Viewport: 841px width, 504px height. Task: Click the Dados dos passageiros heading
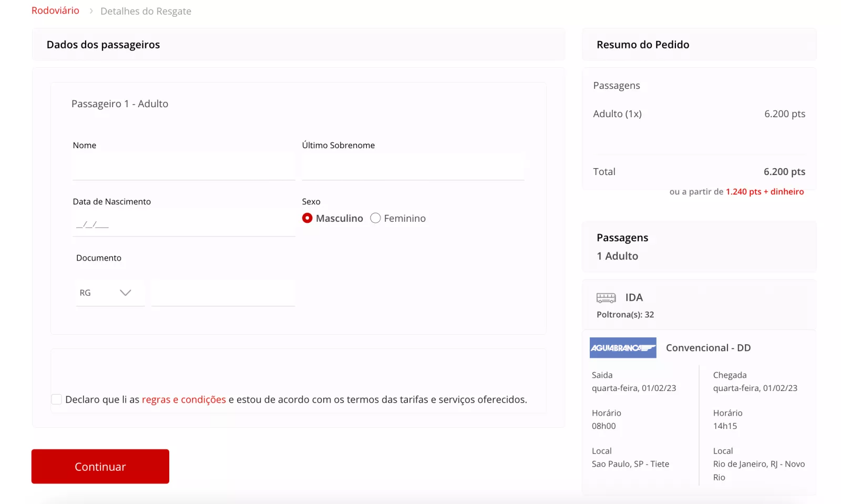click(x=103, y=45)
